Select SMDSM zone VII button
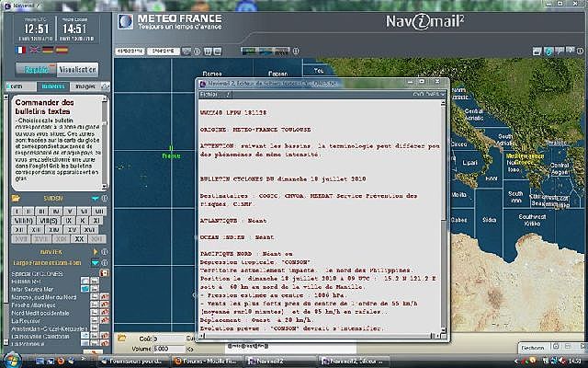Screen dimensions: 588x368 [x=98, y=212]
